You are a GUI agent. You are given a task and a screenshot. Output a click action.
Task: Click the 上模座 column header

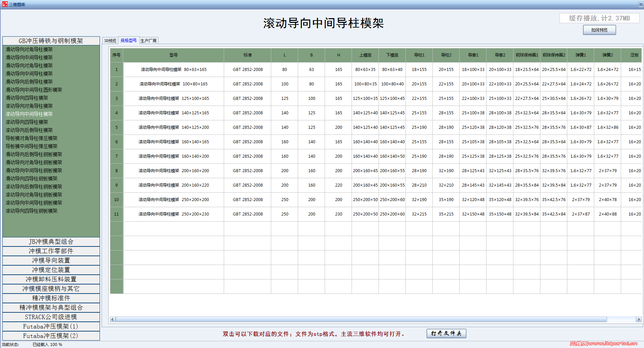click(365, 55)
